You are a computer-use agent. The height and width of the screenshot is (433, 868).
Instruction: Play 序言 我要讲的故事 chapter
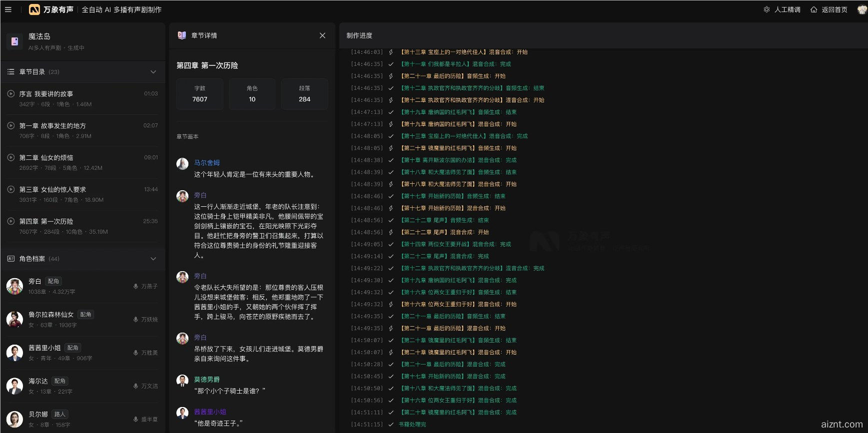click(10, 93)
